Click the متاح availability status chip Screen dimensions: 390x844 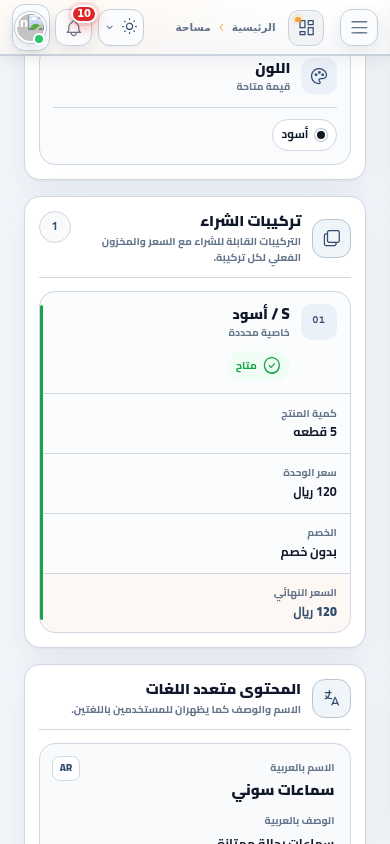coord(259,366)
